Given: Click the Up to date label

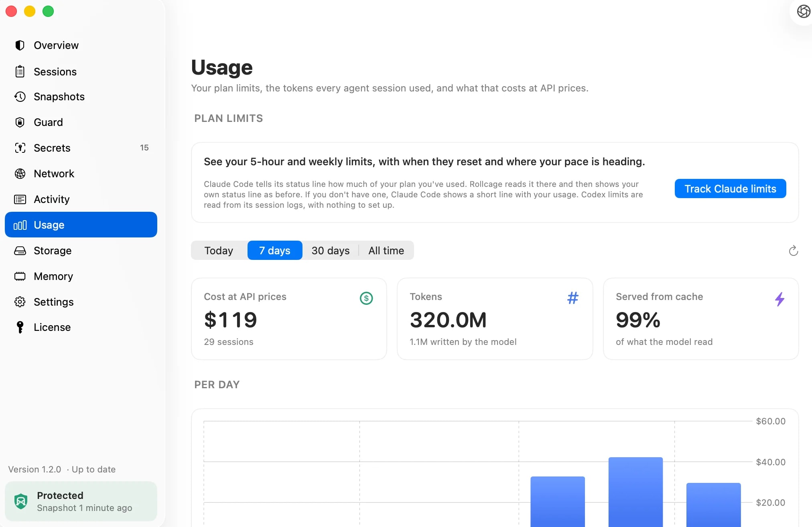Looking at the screenshot, I should (93, 469).
